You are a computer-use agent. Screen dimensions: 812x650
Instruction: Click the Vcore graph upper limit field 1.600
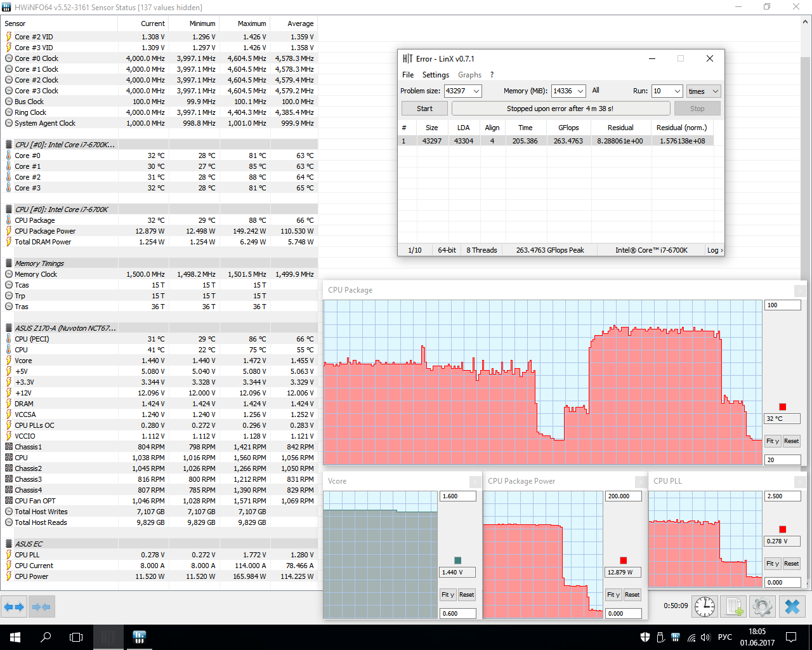coord(458,496)
